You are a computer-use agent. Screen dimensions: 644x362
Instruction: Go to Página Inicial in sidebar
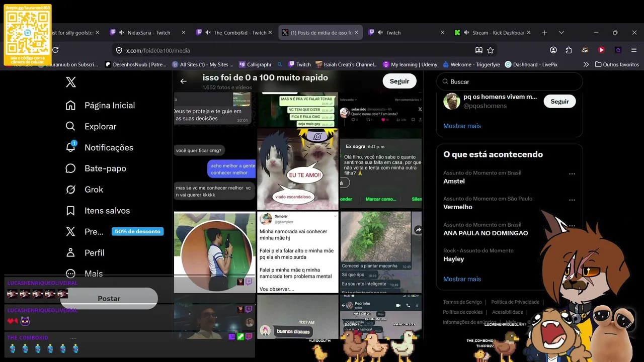pyautogui.click(x=100, y=106)
